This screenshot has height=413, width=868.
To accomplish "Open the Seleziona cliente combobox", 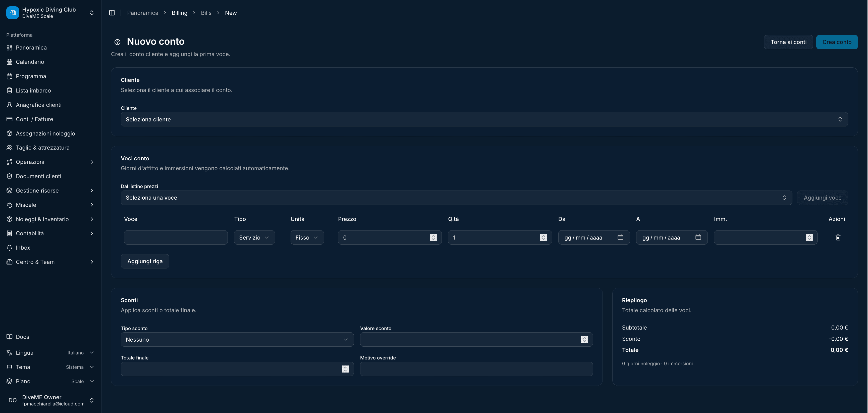I will (484, 119).
